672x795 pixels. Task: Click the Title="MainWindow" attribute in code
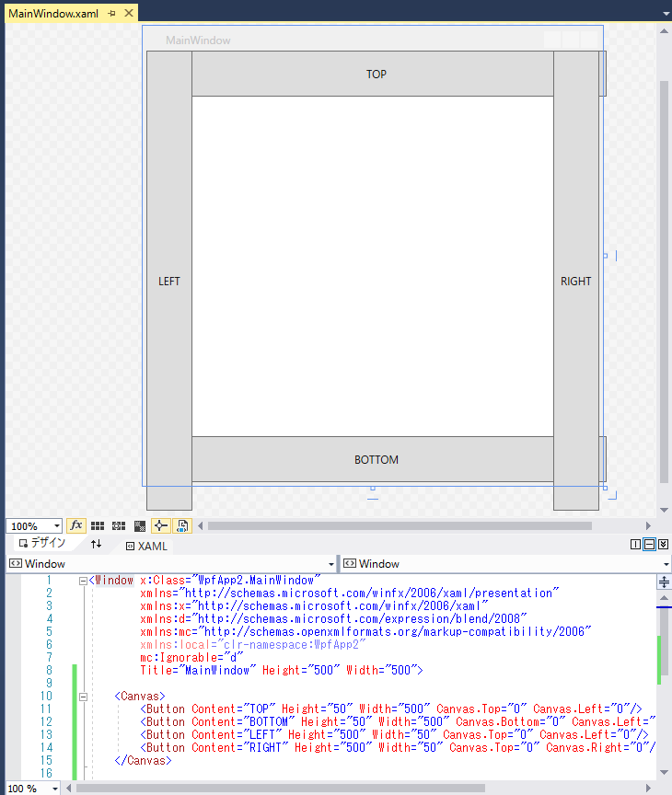198,670
